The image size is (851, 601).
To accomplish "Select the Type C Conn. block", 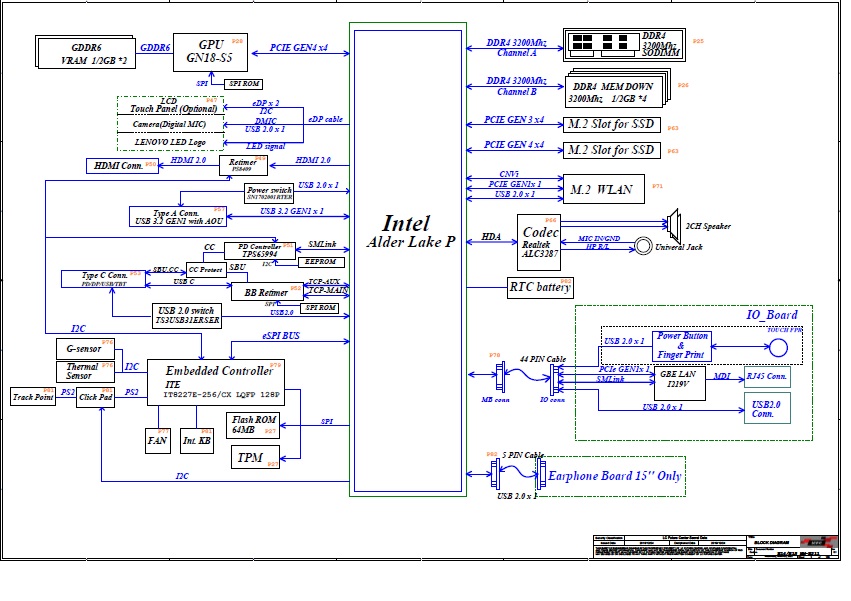I will (x=103, y=279).
